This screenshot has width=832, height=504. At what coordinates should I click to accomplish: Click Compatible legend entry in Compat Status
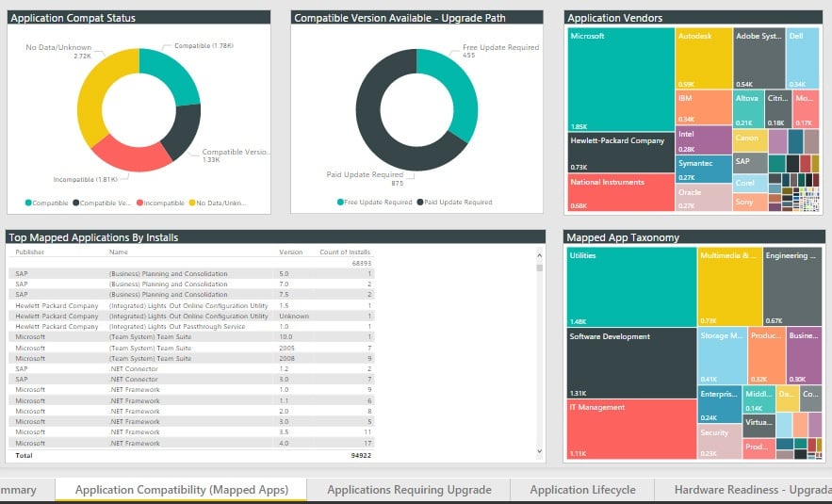[x=47, y=203]
